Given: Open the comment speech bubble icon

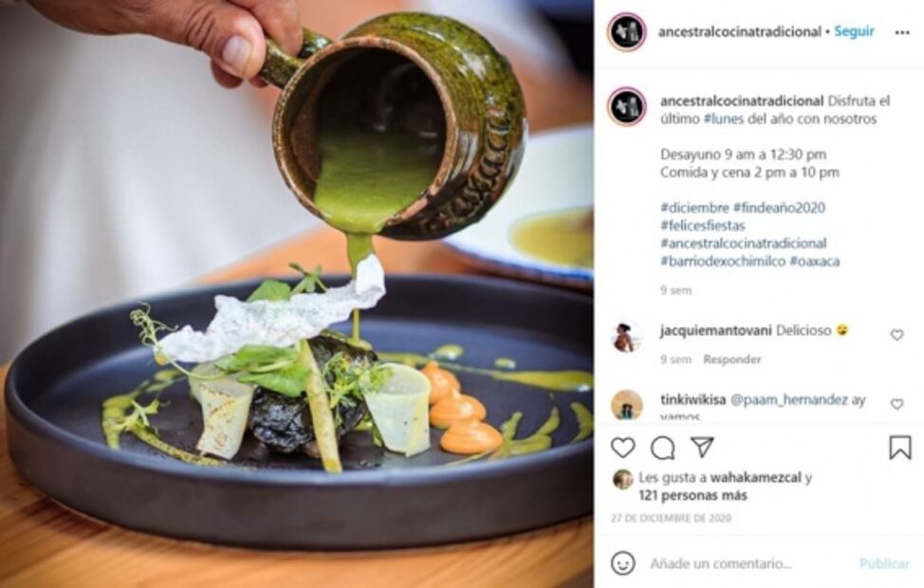Looking at the screenshot, I should pyautogui.click(x=662, y=449).
